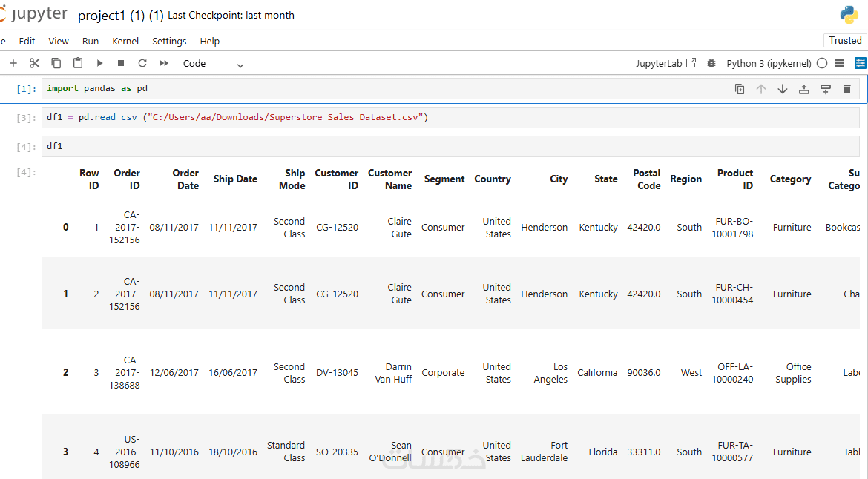Toggle the table of contents panel icon
The width and height of the screenshot is (868, 479).
[x=839, y=64]
